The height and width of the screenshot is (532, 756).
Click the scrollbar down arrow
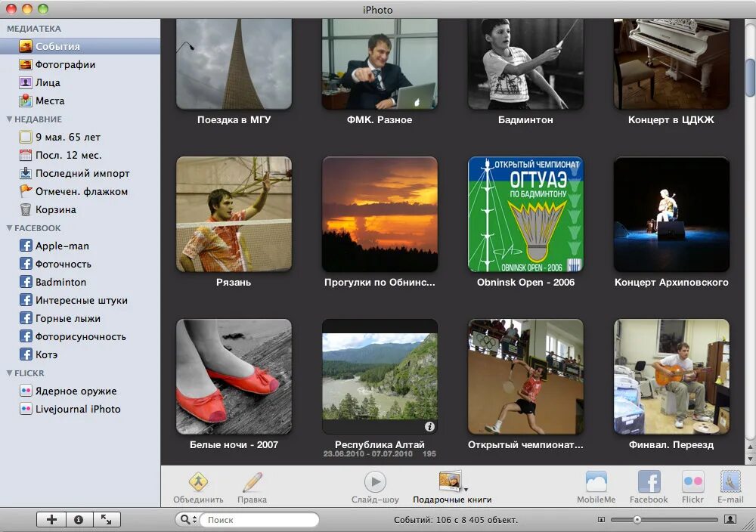[750, 459]
